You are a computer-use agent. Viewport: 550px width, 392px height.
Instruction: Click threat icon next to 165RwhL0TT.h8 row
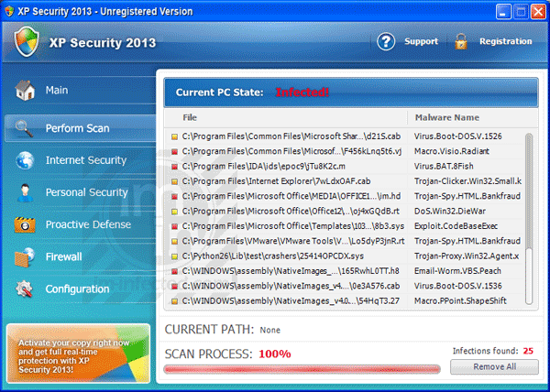[174, 271]
